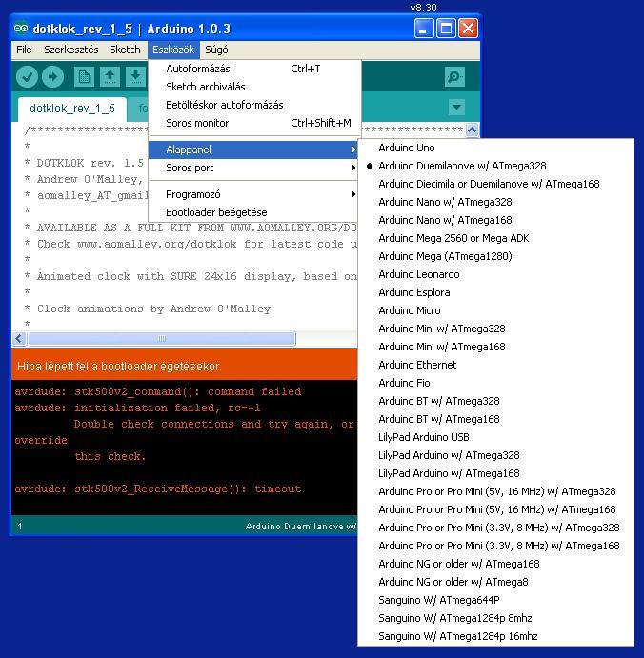Open the File menu

24,50
